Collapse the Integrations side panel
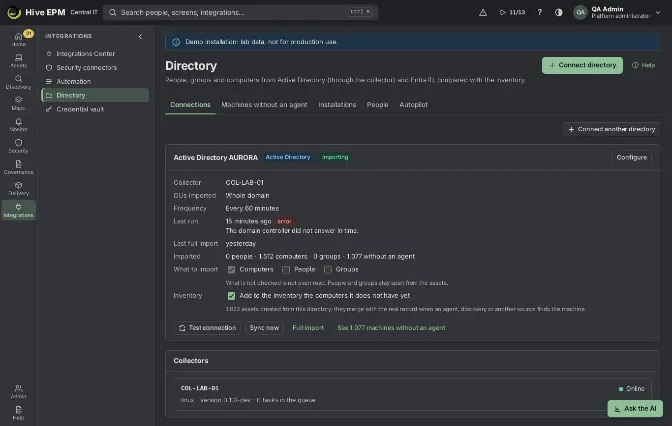 point(140,36)
